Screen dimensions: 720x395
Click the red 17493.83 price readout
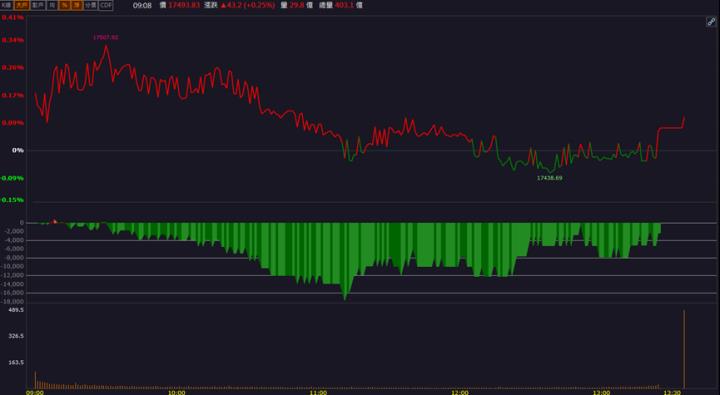click(x=184, y=5)
